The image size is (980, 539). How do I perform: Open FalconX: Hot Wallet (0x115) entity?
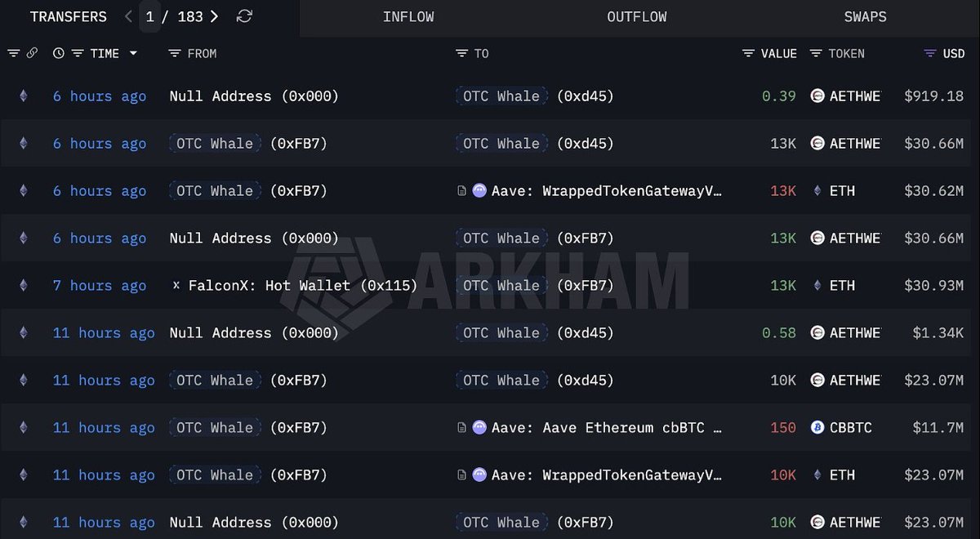point(303,286)
